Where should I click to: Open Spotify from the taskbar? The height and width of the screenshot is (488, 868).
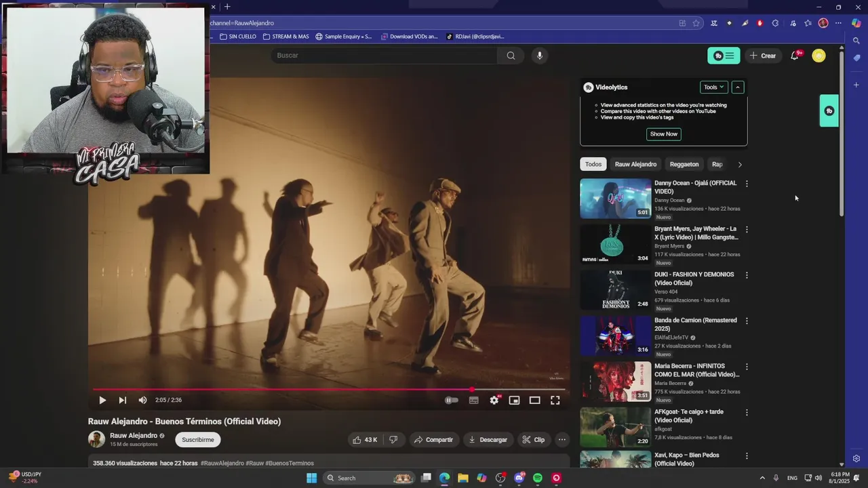(538, 478)
